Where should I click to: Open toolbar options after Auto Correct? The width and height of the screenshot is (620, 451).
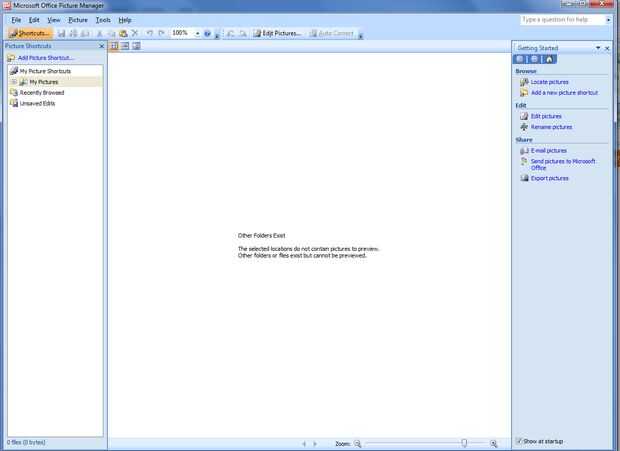(360, 36)
